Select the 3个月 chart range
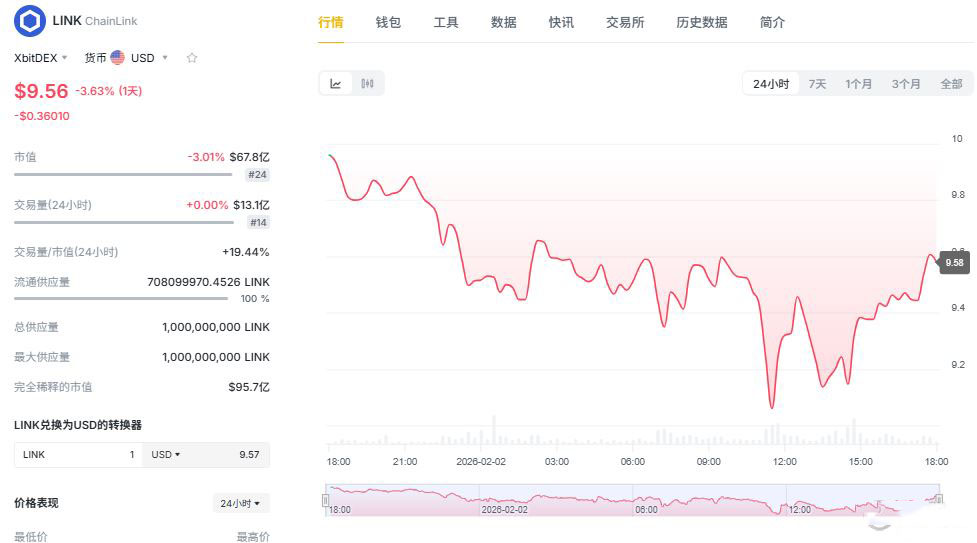The image size is (977, 543). [905, 84]
